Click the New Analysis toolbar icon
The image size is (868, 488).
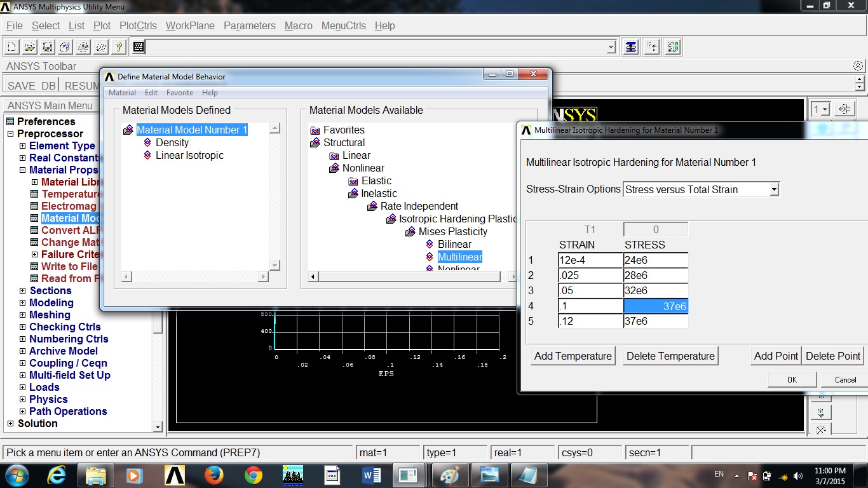click(x=11, y=47)
